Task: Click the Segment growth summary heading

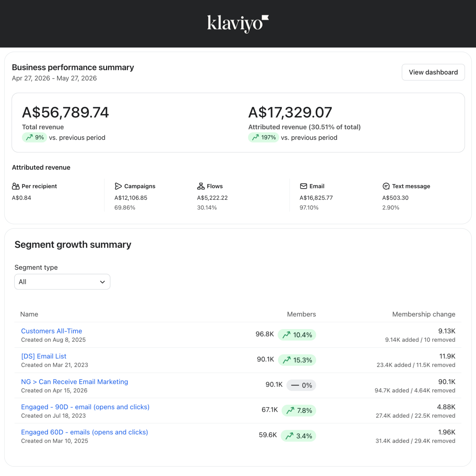Action: [73, 245]
